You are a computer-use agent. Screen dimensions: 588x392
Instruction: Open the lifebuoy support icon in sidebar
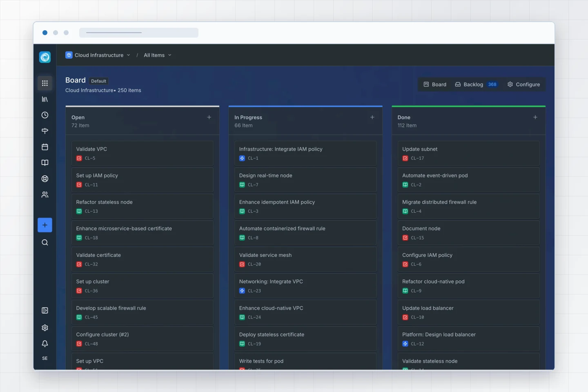pos(45,179)
